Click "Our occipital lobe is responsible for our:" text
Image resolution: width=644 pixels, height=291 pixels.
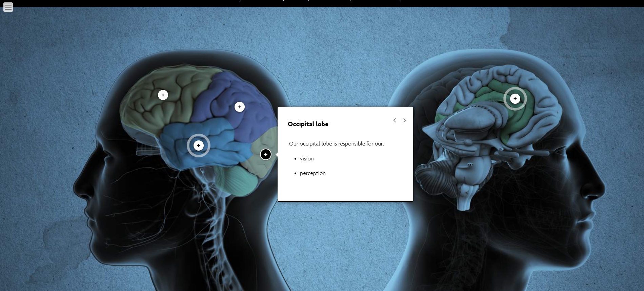(336, 144)
